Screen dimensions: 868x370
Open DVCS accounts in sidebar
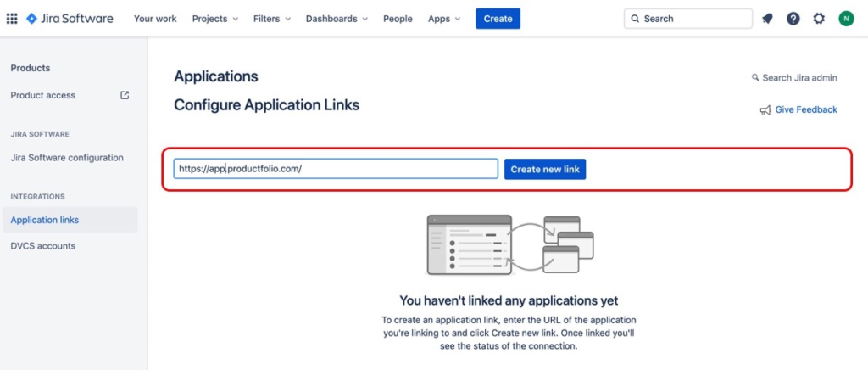(x=43, y=246)
